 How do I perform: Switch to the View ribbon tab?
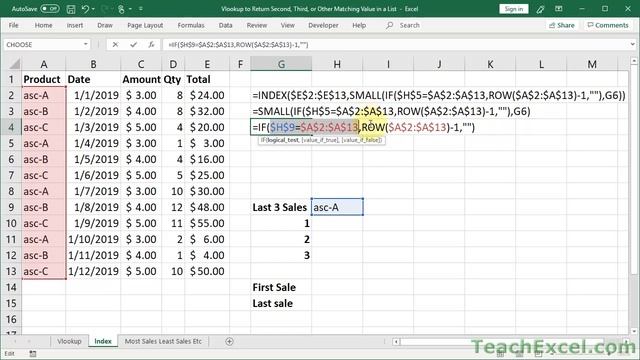click(287, 25)
